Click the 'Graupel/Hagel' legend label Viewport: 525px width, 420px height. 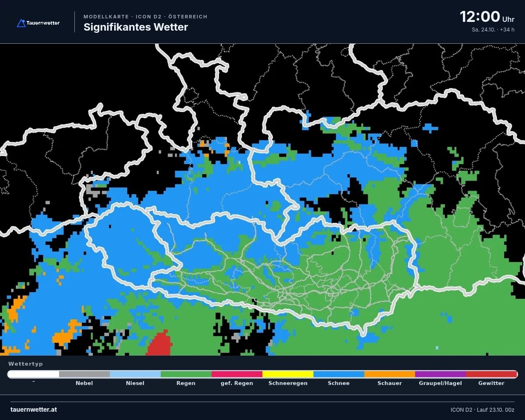click(440, 383)
